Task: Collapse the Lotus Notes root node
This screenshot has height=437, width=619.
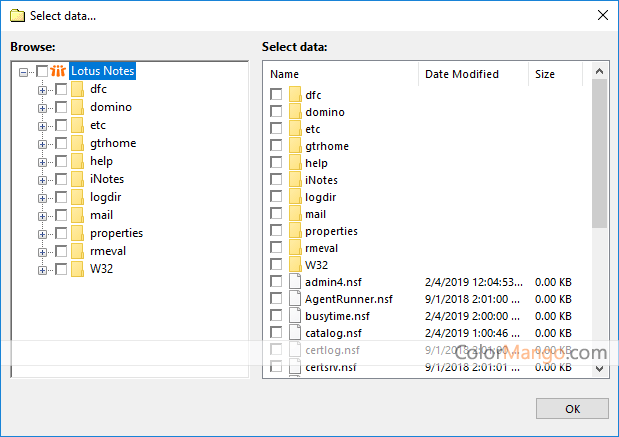Action: tap(24, 71)
